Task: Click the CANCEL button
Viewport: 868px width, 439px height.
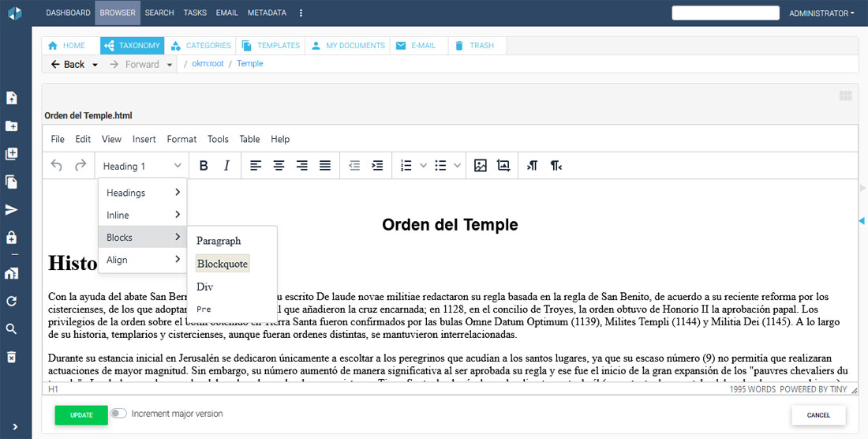Action: (818, 415)
